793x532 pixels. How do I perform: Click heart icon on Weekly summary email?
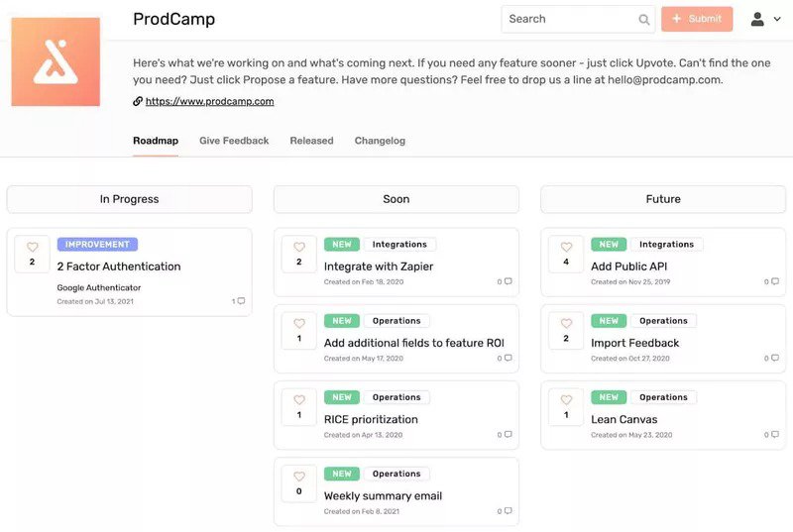pos(299,478)
